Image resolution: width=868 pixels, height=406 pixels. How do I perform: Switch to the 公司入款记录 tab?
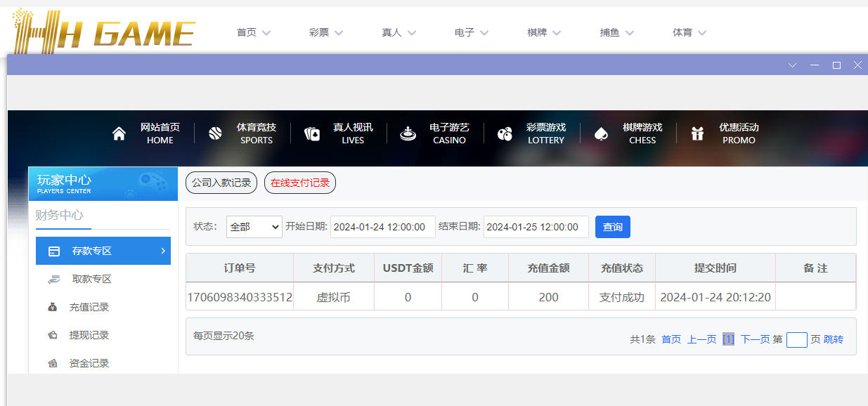pos(221,183)
